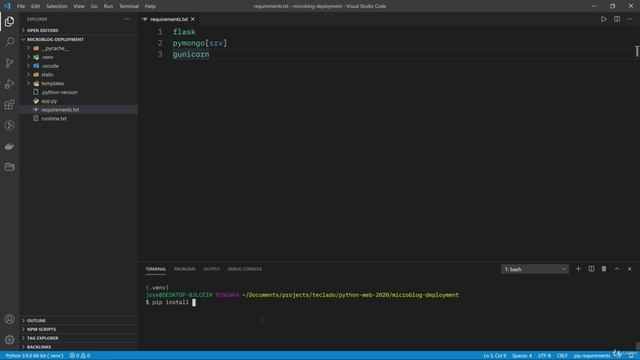640x360 pixels.
Task: Open the Run menu
Action: pyautogui.click(x=108, y=6)
